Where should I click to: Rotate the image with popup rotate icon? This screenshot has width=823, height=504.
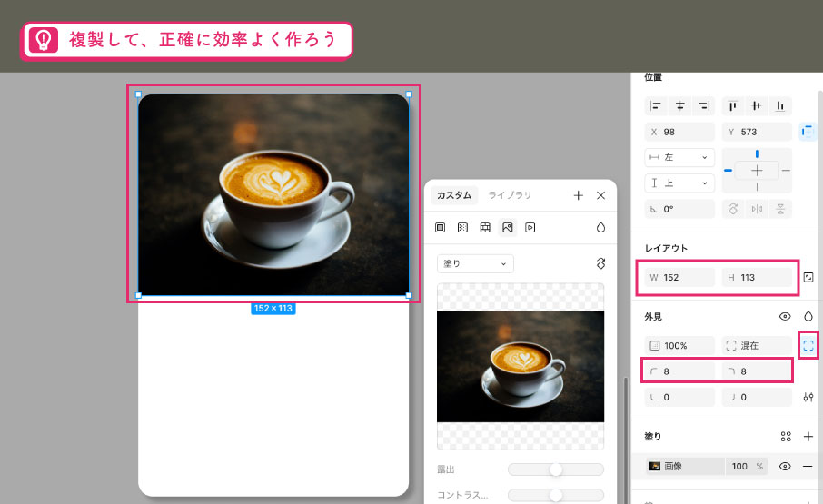[x=601, y=263]
